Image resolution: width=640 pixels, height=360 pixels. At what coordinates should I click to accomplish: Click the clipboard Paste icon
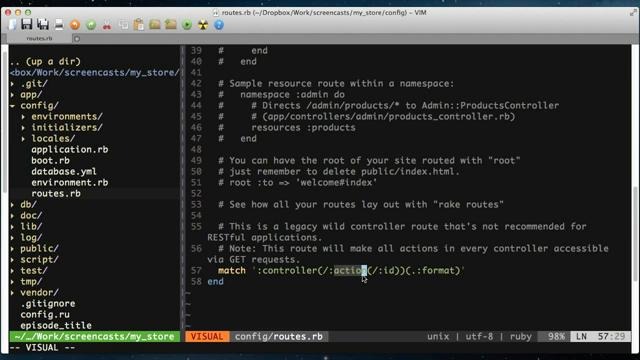[139, 24]
